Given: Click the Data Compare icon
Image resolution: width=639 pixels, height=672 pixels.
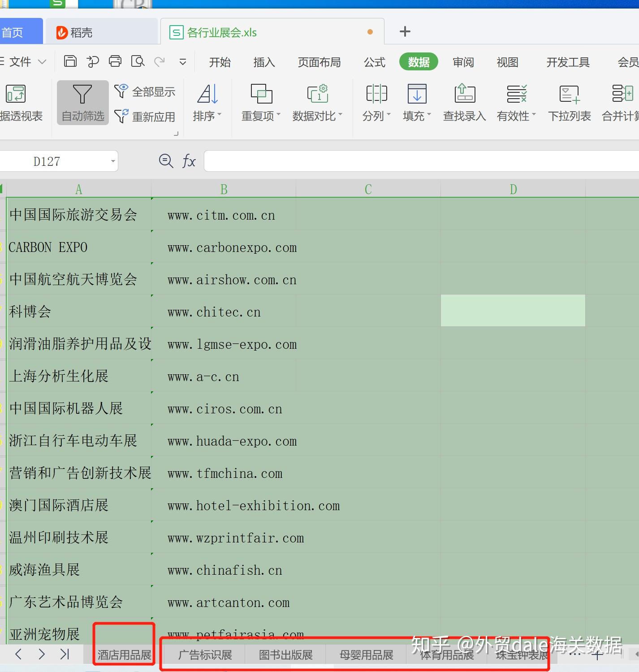Looking at the screenshot, I should [x=318, y=94].
